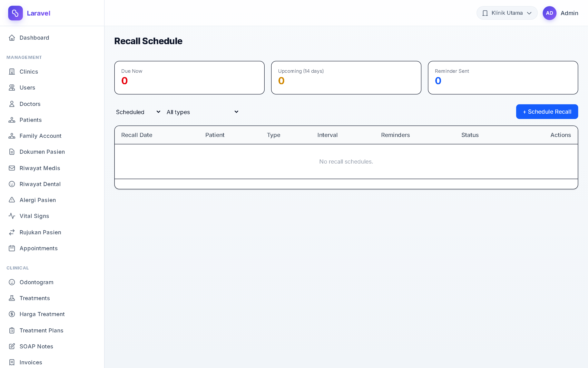Click the Family Account icon
The height and width of the screenshot is (368, 588).
point(12,136)
